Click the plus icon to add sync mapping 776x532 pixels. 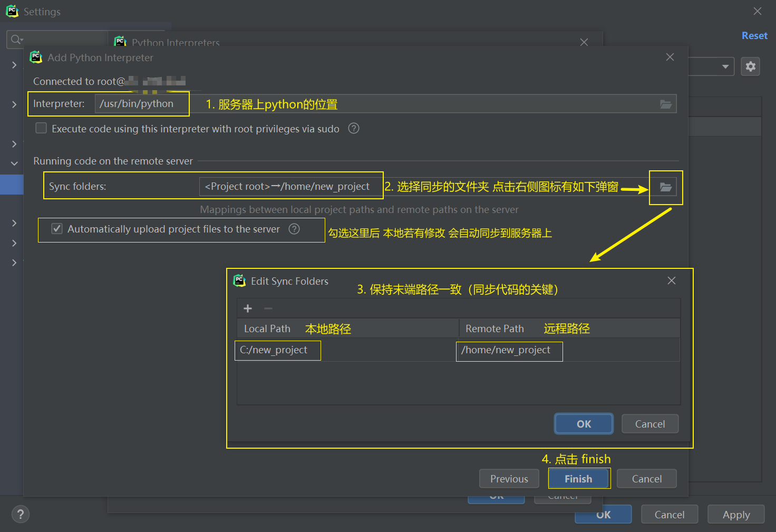248,308
